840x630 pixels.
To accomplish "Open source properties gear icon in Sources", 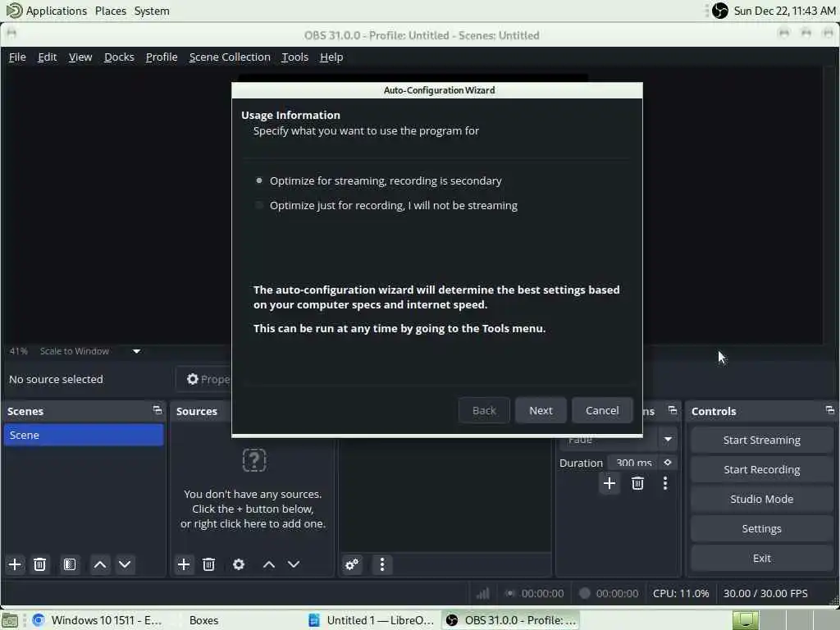I will point(239,564).
